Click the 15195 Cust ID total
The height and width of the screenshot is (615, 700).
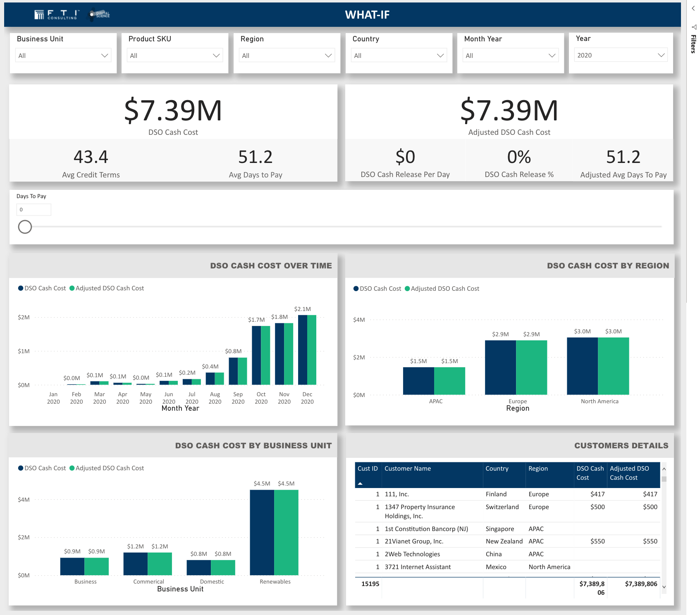[370, 584]
